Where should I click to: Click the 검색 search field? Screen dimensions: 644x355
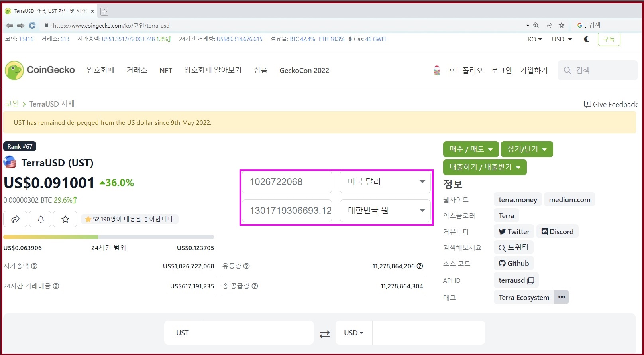(x=598, y=70)
